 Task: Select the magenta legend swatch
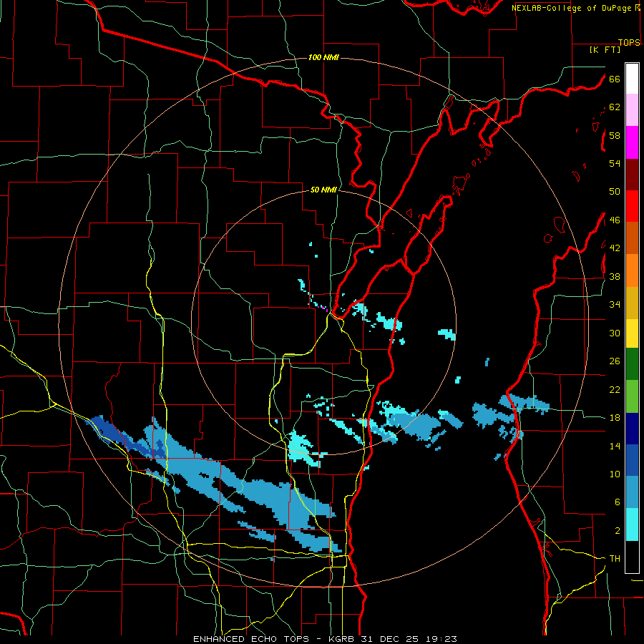[632, 142]
